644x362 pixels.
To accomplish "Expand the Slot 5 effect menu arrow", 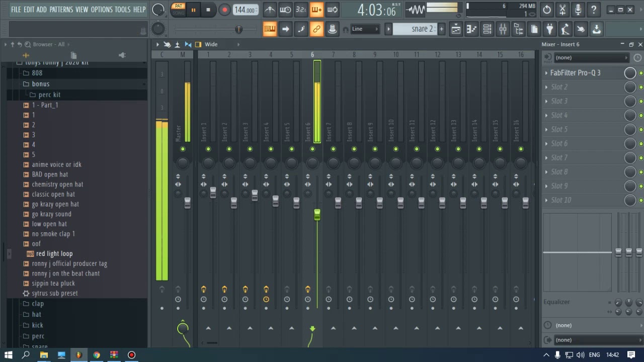I will point(546,129).
